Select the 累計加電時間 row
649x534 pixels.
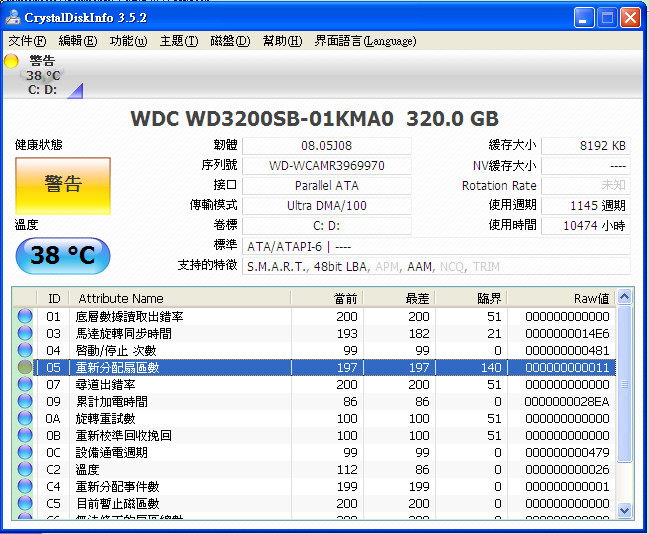pos(315,401)
